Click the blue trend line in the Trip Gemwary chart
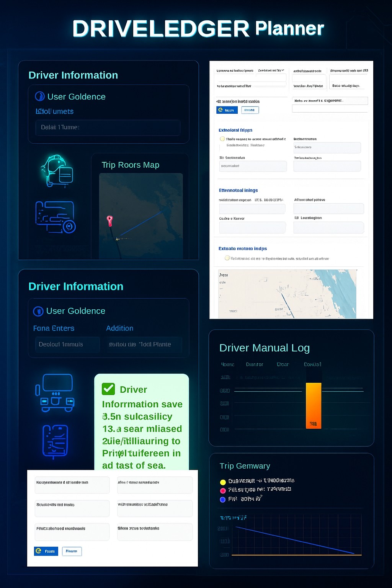This screenshot has width=392, height=588. pos(295,540)
